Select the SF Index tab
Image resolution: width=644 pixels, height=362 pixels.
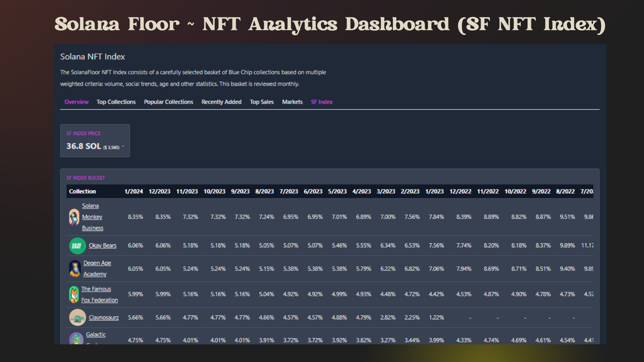321,102
